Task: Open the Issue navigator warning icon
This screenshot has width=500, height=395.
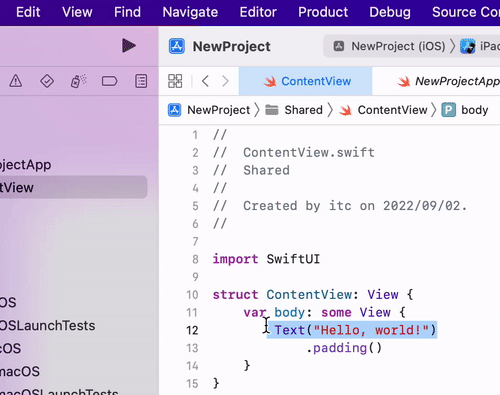Action: (16, 81)
